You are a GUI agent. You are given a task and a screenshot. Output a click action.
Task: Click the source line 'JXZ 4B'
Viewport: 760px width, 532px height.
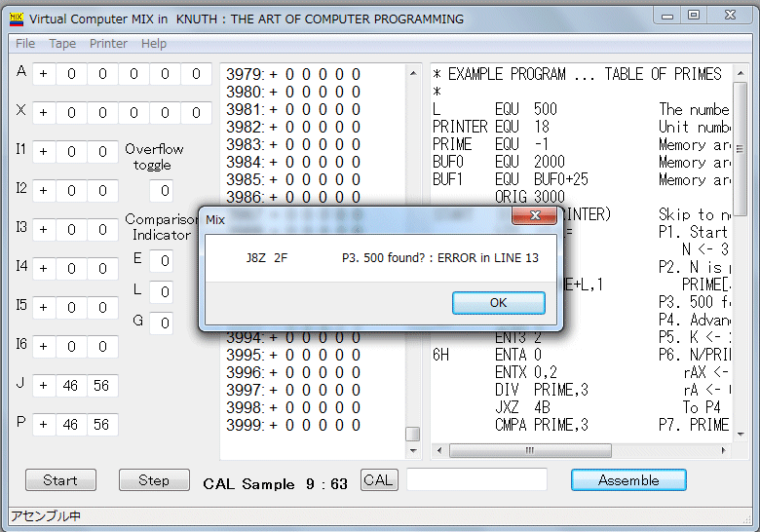(x=522, y=407)
